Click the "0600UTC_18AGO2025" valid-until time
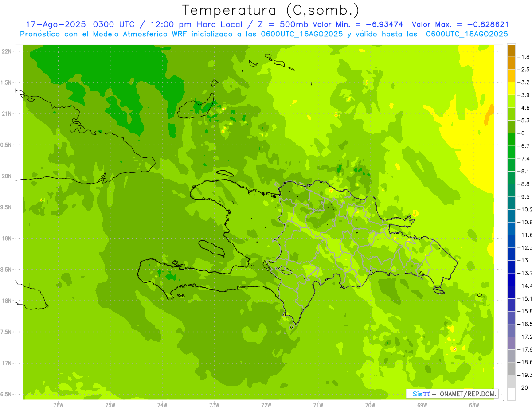The width and height of the screenshot is (532, 411). 467,34
